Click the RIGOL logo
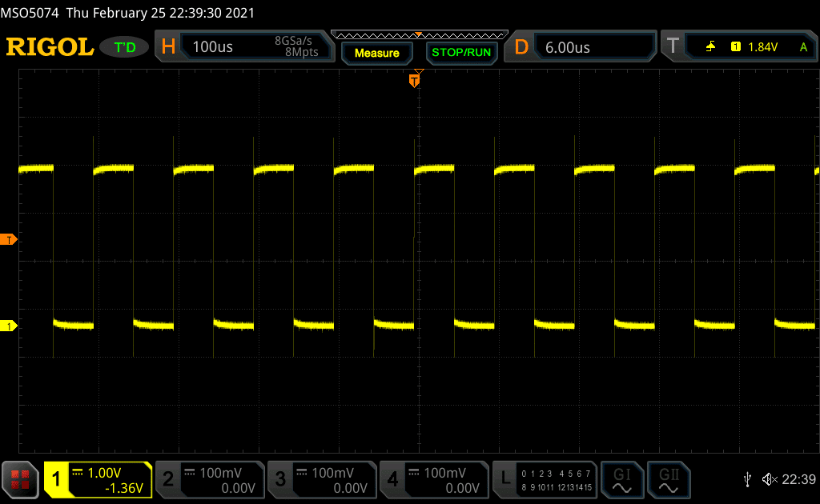The width and height of the screenshot is (820, 504). point(50,48)
